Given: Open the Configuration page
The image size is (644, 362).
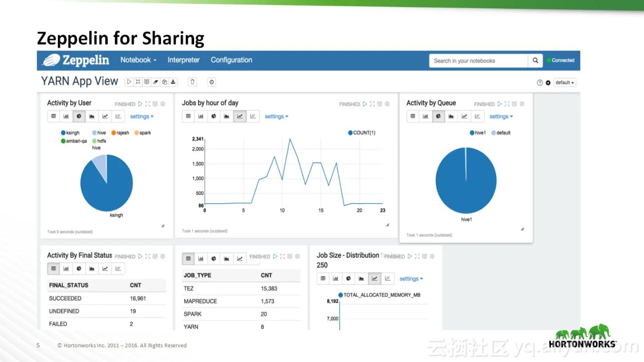Looking at the screenshot, I should coord(231,60).
